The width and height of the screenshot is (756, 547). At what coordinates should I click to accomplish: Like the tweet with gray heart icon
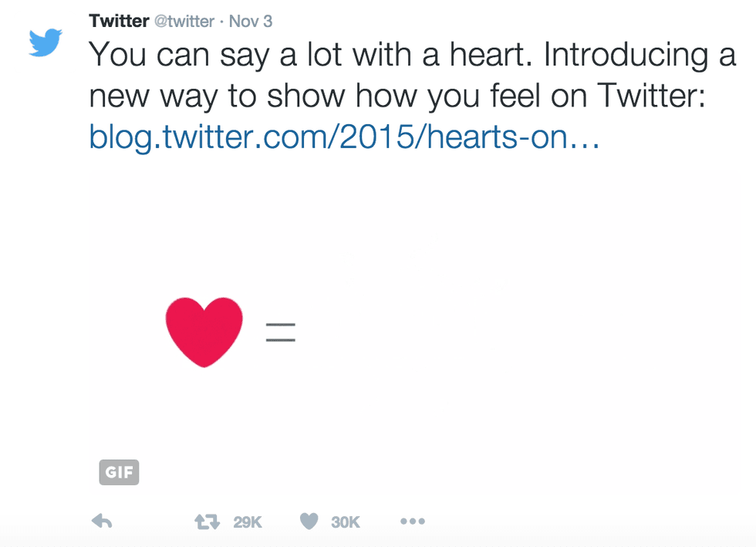point(309,522)
